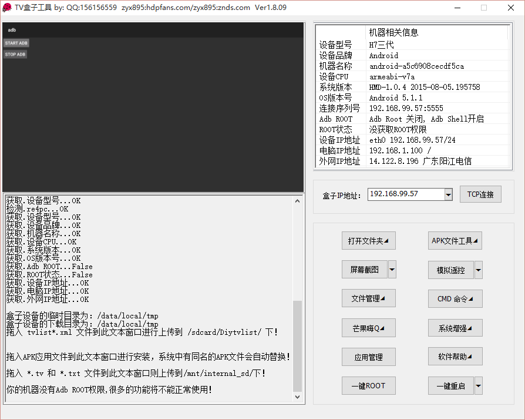Open the 文件管理 menu
Image resolution: width=525 pixels, height=420 pixels.
tap(368, 298)
